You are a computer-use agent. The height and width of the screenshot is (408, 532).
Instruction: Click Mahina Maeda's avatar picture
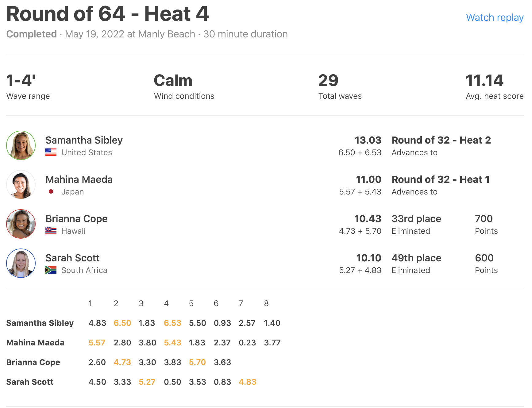click(21, 185)
